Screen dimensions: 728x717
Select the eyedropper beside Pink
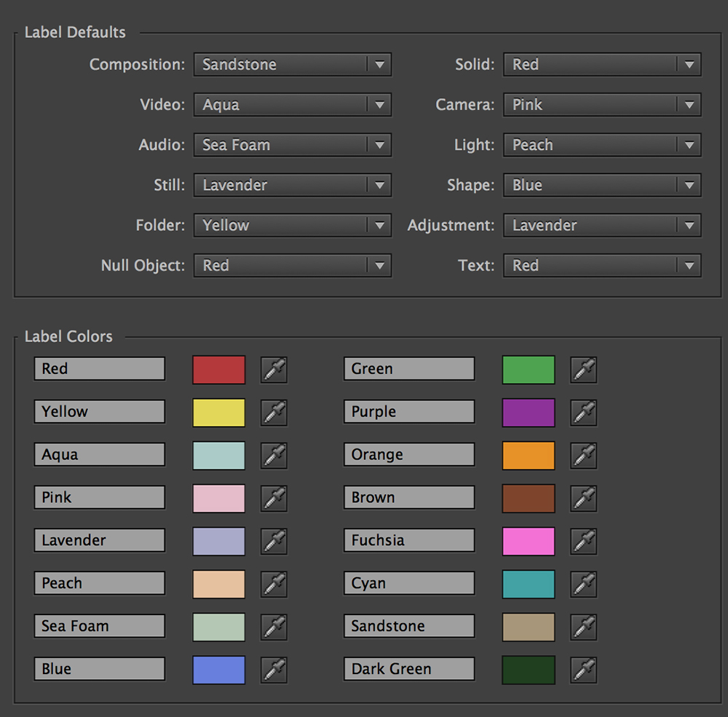pyautogui.click(x=274, y=498)
